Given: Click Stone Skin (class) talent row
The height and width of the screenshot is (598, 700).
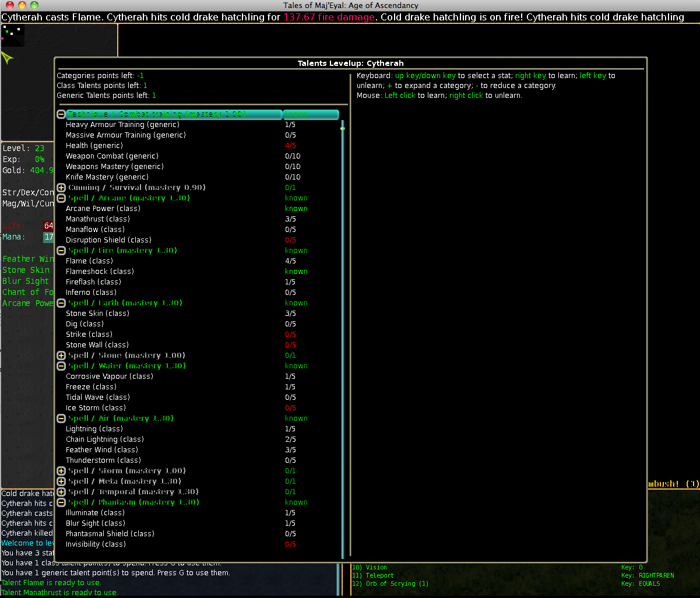Looking at the screenshot, I should [x=202, y=314].
